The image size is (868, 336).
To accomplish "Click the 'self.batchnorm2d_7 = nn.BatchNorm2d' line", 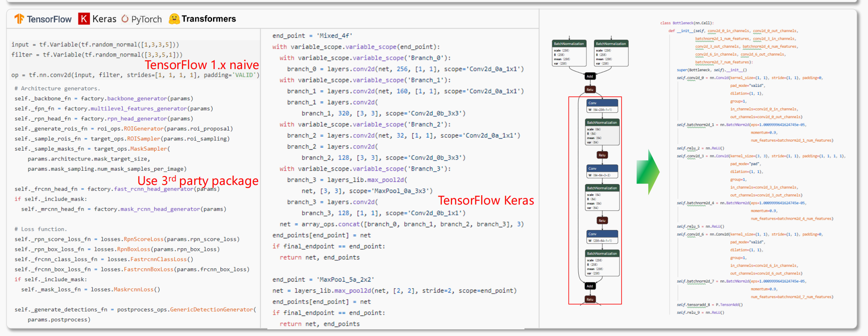I will [x=742, y=281].
